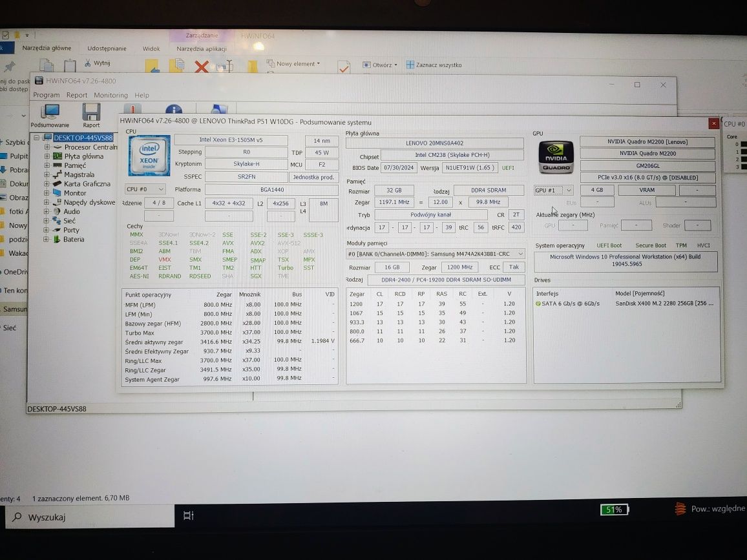Open the Report menu in HWiNFO64
747x560 pixels.
77,95
